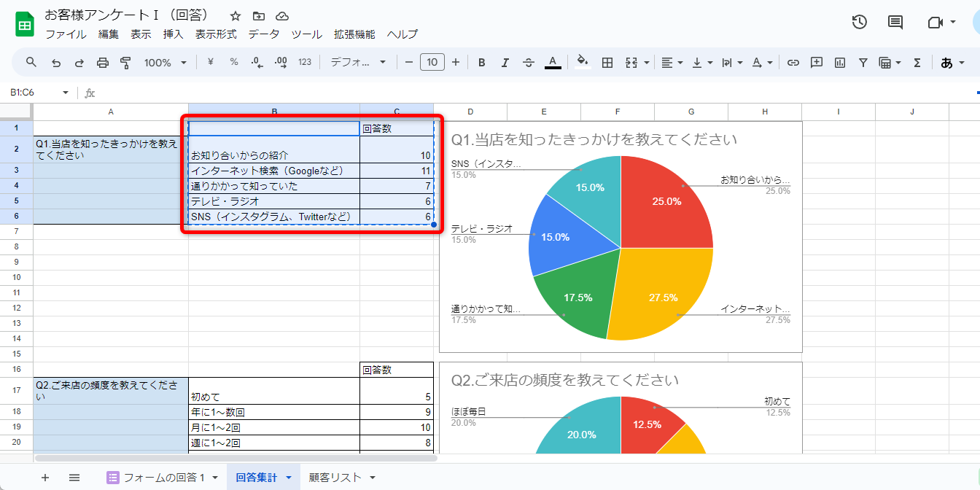The width and height of the screenshot is (980, 490).
Task: Toggle strikethrough formatting
Action: [x=529, y=63]
